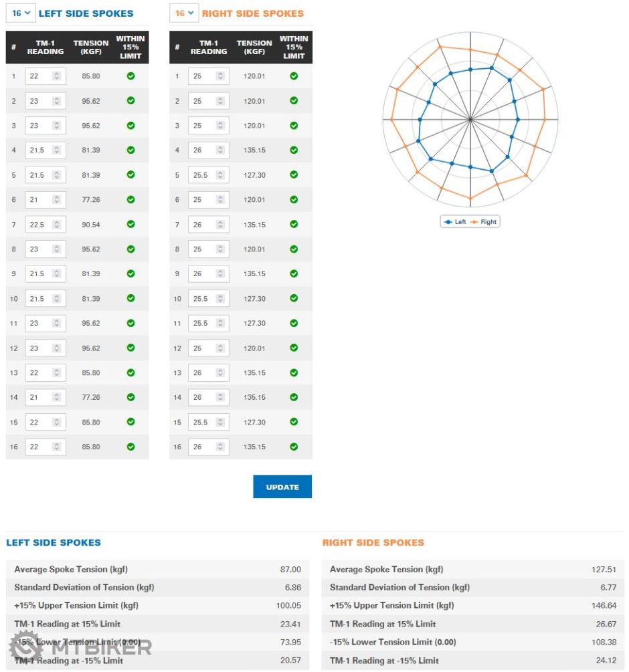The height and width of the screenshot is (672, 629).
Task: Toggle the Left series in chart legend
Action: pyautogui.click(x=455, y=222)
